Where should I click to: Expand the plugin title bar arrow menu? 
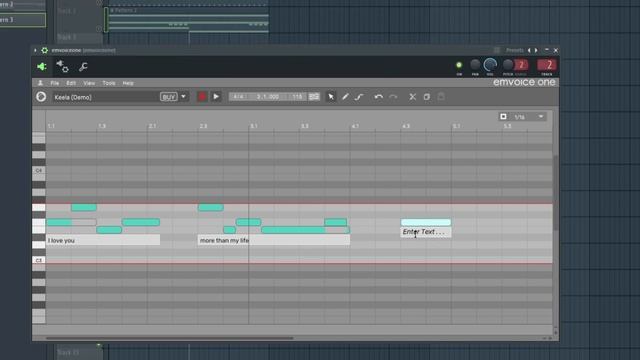tap(35, 50)
